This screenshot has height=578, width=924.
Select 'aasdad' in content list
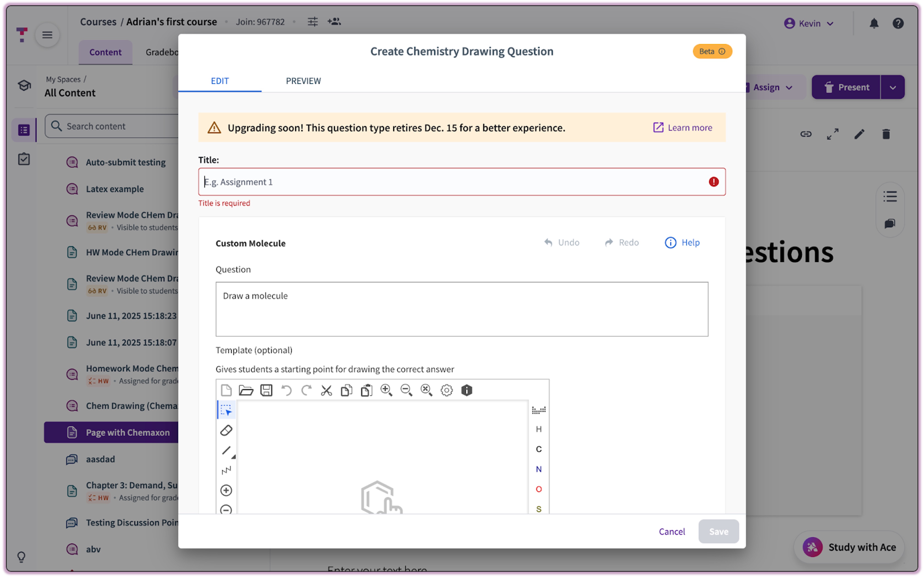100,459
